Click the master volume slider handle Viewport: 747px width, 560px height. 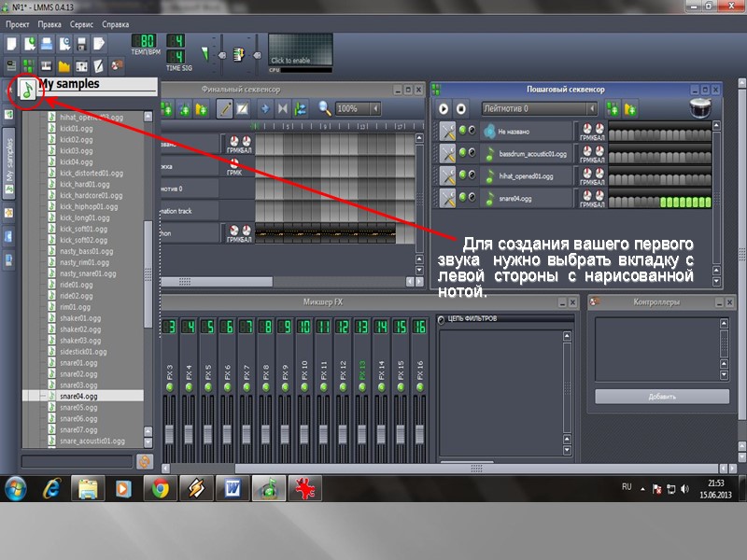pos(221,55)
